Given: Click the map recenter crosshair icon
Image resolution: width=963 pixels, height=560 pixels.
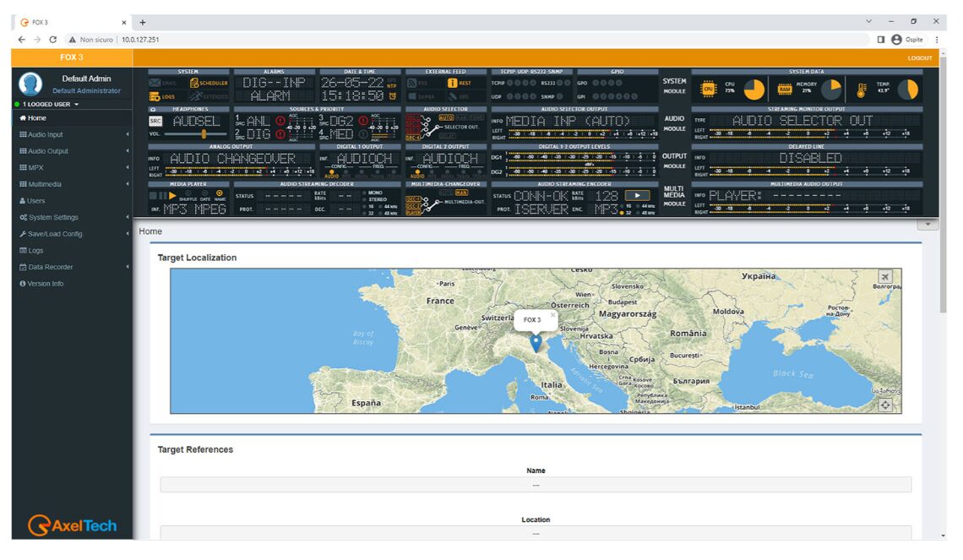Looking at the screenshot, I should [x=885, y=405].
